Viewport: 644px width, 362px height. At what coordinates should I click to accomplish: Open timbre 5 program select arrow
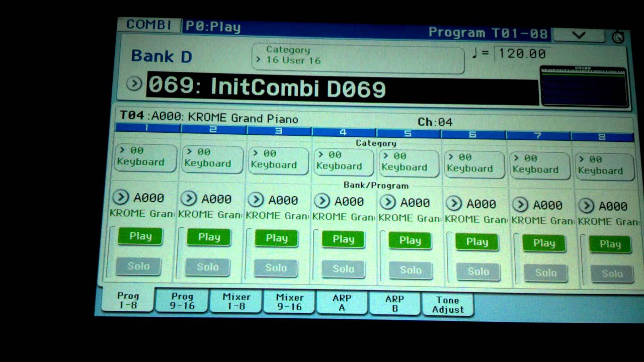[x=387, y=202]
